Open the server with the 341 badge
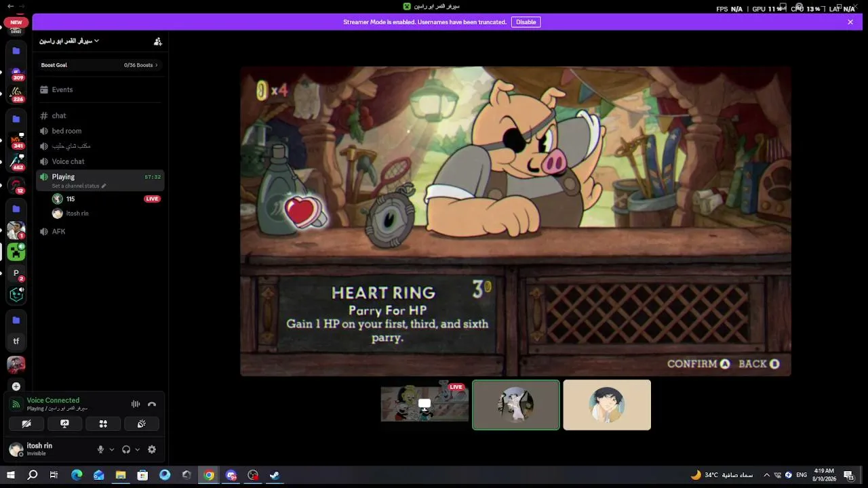868x488 pixels. (16, 141)
